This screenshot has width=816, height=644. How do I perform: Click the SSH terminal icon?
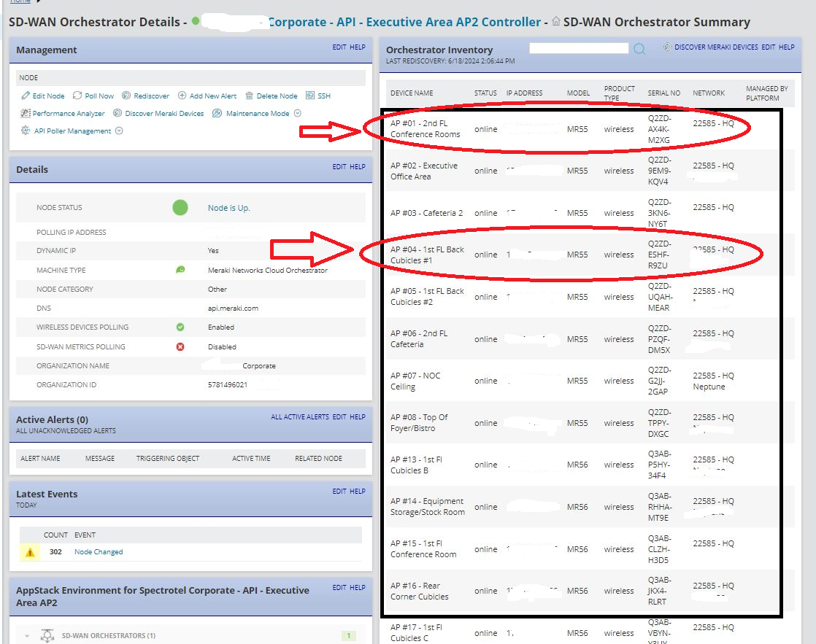[310, 96]
